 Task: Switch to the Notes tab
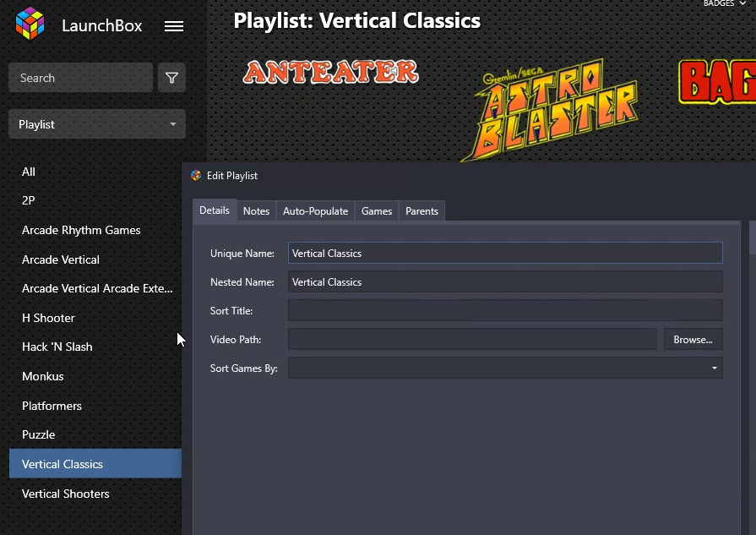[256, 211]
